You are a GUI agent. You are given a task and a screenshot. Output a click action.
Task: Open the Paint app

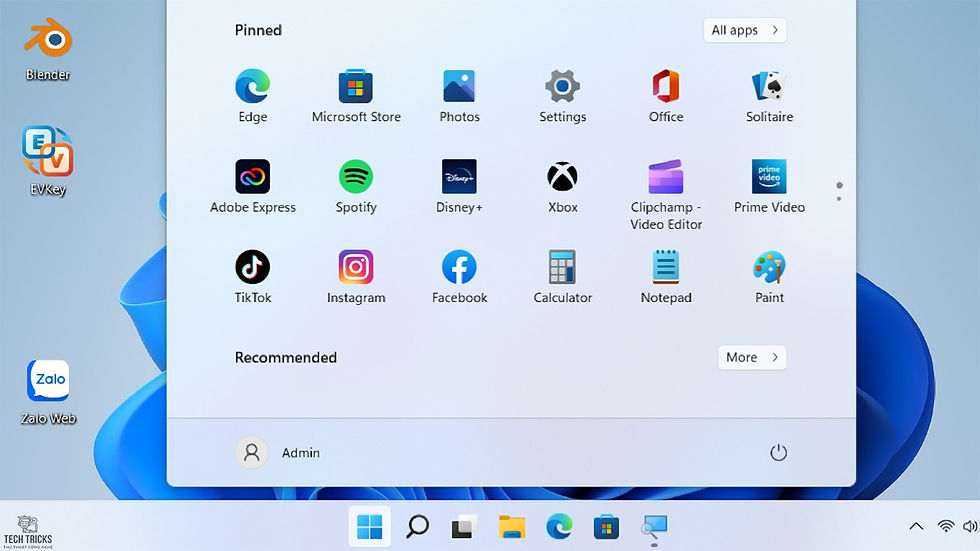click(769, 277)
